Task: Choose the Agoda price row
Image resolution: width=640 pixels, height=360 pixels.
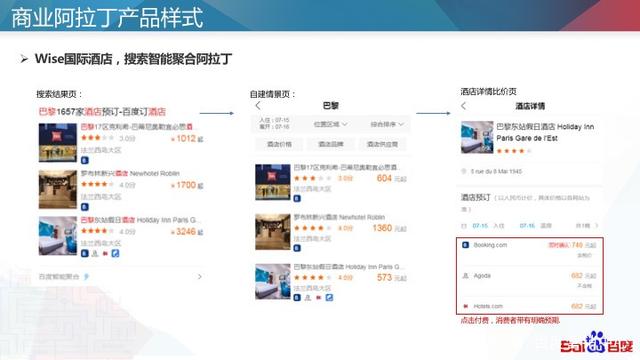Action: click(x=530, y=281)
